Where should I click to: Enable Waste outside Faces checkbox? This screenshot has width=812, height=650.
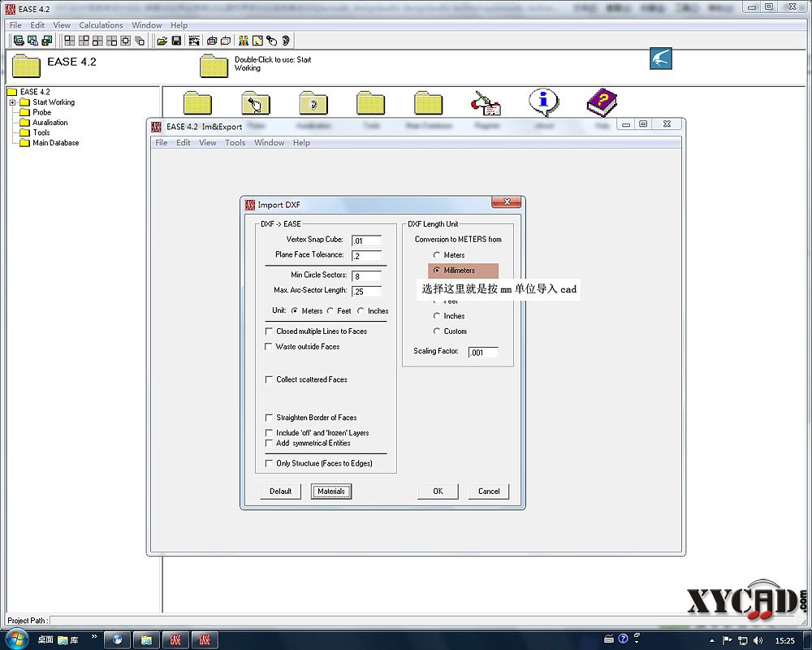click(269, 346)
